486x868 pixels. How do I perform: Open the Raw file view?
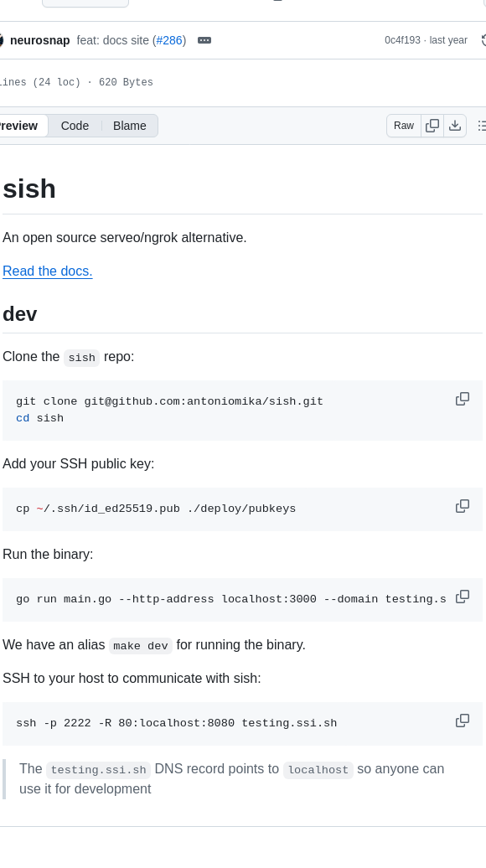pyautogui.click(x=403, y=126)
